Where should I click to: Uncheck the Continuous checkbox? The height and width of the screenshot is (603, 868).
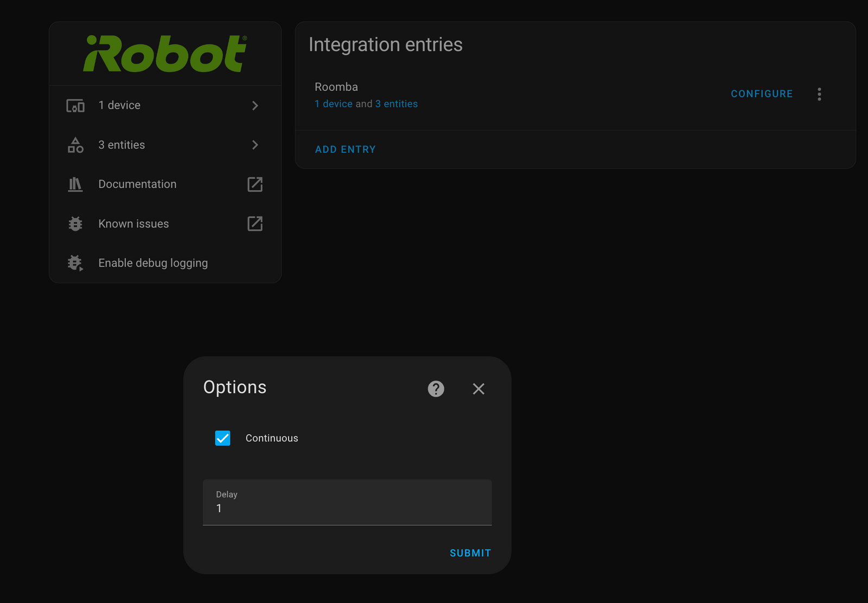(x=222, y=438)
